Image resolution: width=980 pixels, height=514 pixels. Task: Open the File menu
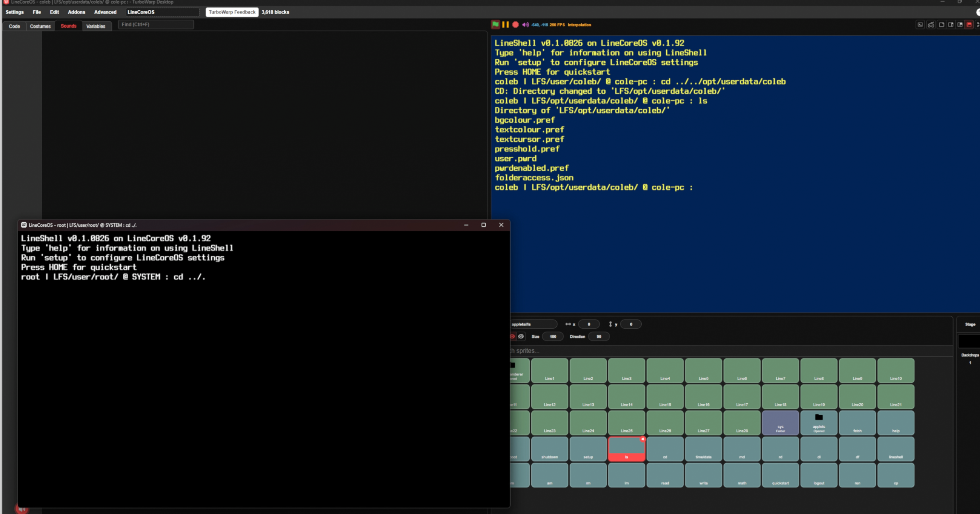(37, 12)
